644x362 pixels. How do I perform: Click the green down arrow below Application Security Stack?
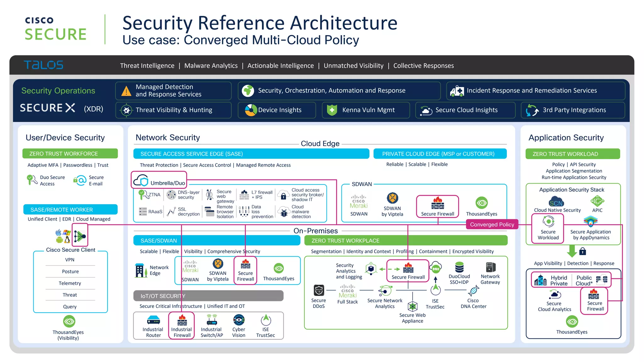pyautogui.click(x=571, y=251)
